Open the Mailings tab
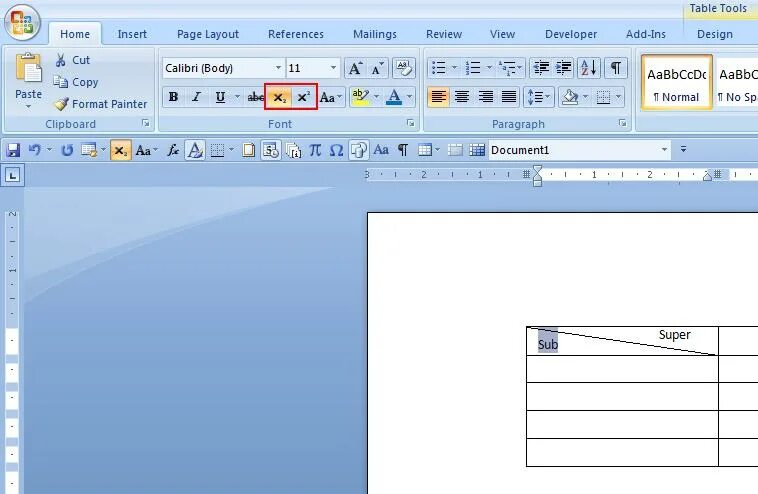Image resolution: width=758 pixels, height=494 pixels. coord(375,34)
